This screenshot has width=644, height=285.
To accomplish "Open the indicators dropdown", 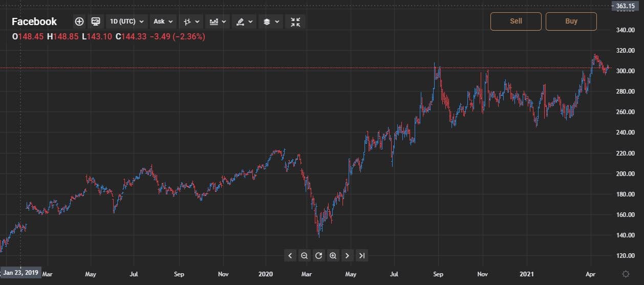I will coord(218,21).
